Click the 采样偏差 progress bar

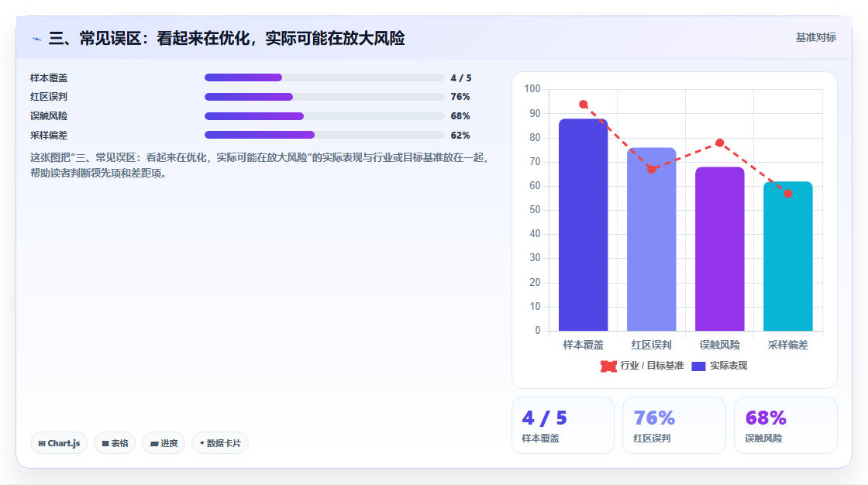point(325,135)
